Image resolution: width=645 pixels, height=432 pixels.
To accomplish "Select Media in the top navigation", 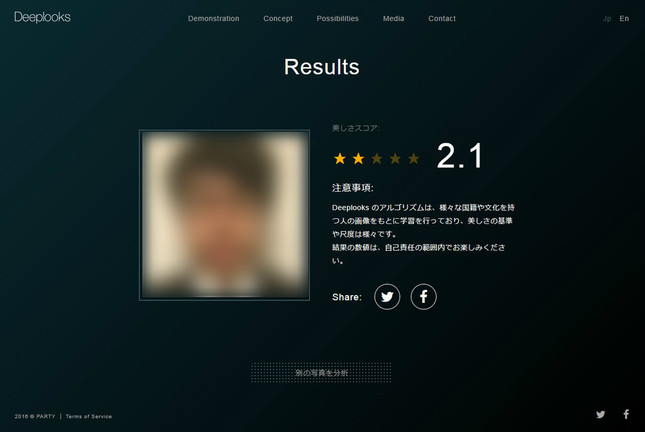I will click(x=393, y=19).
